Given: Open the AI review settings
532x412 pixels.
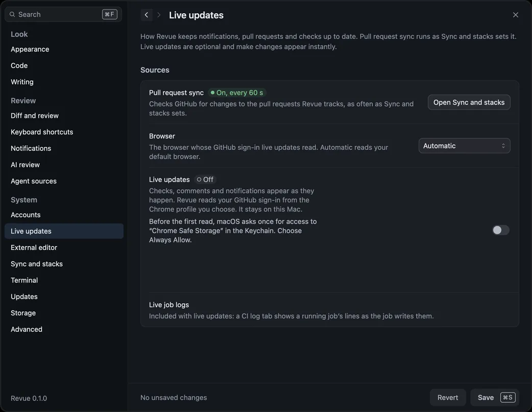Looking at the screenshot, I should 64,165.
